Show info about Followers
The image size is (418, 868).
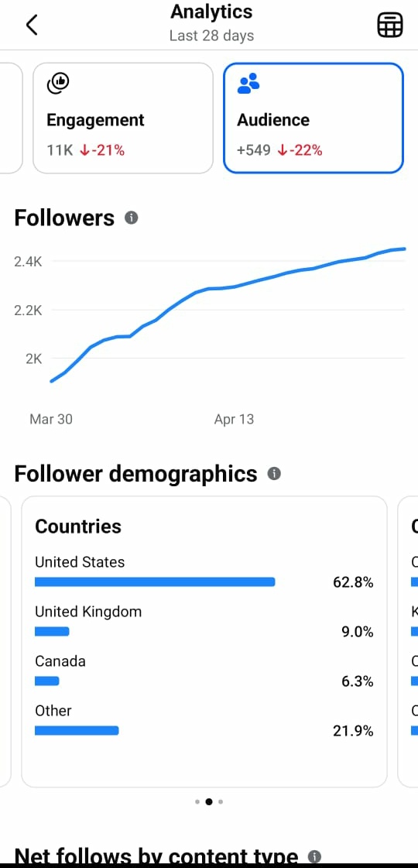point(132,218)
